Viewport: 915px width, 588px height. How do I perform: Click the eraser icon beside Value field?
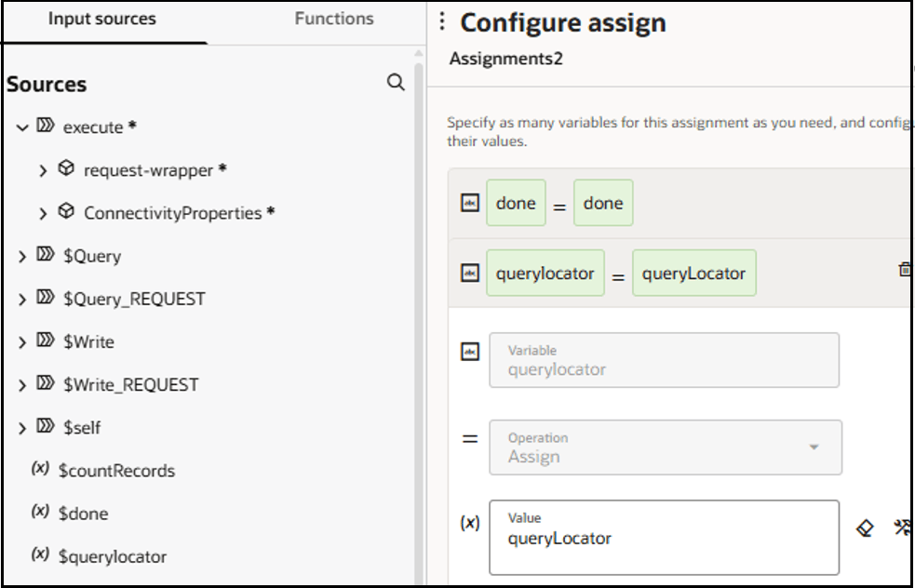tap(865, 528)
